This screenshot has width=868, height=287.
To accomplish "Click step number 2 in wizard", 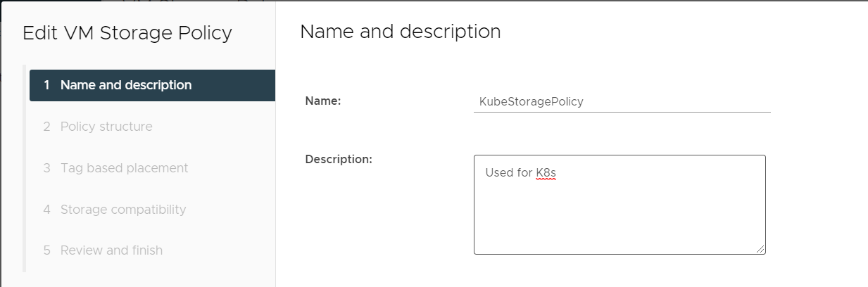I will point(46,127).
